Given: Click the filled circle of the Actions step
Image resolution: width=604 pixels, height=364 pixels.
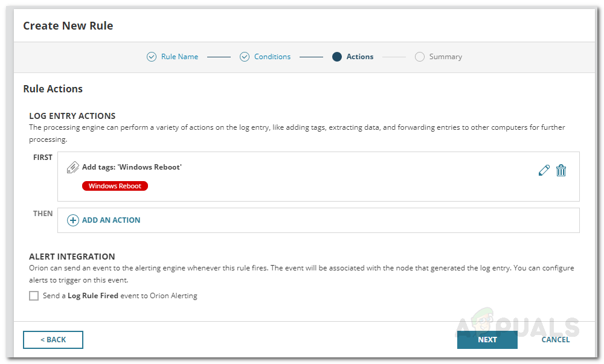Looking at the screenshot, I should click(337, 57).
